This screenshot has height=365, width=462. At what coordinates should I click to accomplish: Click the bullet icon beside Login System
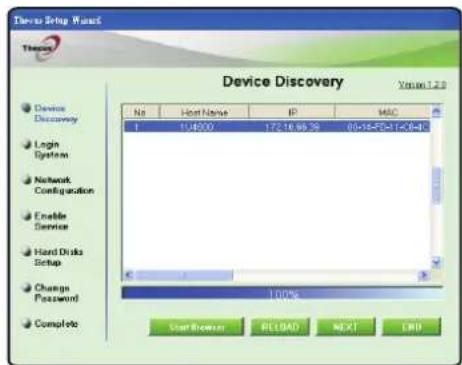(x=26, y=144)
